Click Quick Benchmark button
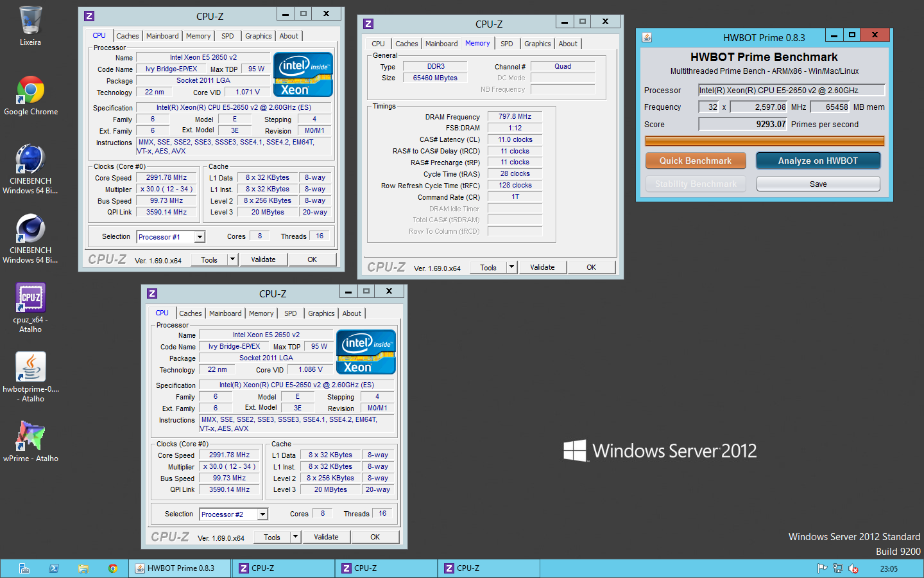 [x=696, y=161]
